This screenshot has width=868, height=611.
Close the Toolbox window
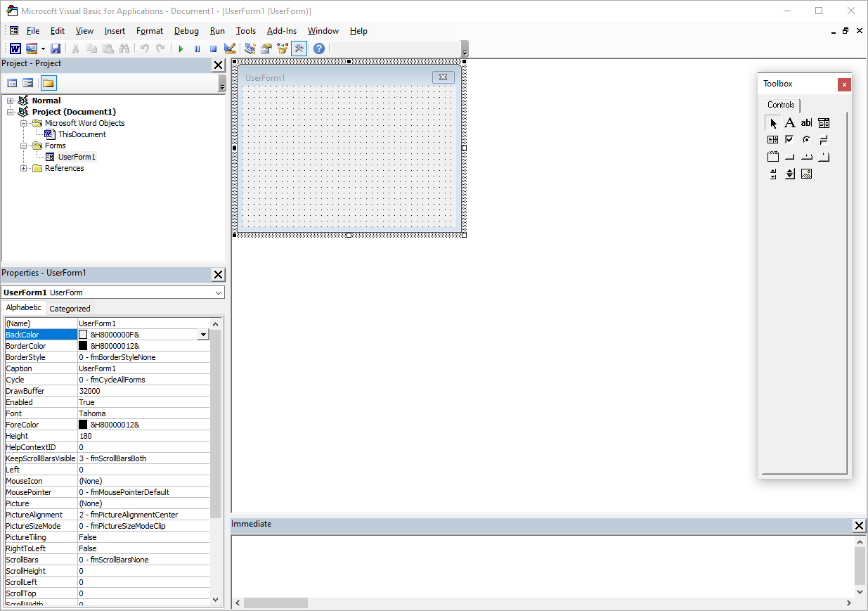click(x=844, y=84)
